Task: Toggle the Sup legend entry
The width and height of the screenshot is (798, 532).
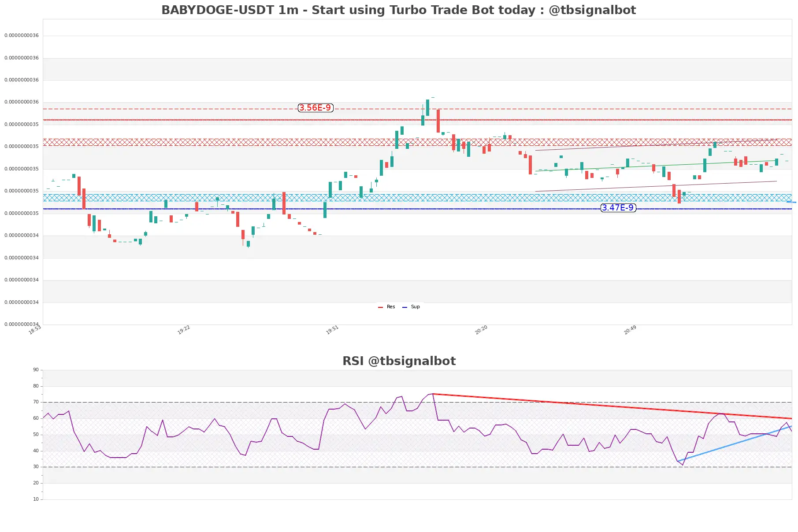Action: tap(411, 307)
